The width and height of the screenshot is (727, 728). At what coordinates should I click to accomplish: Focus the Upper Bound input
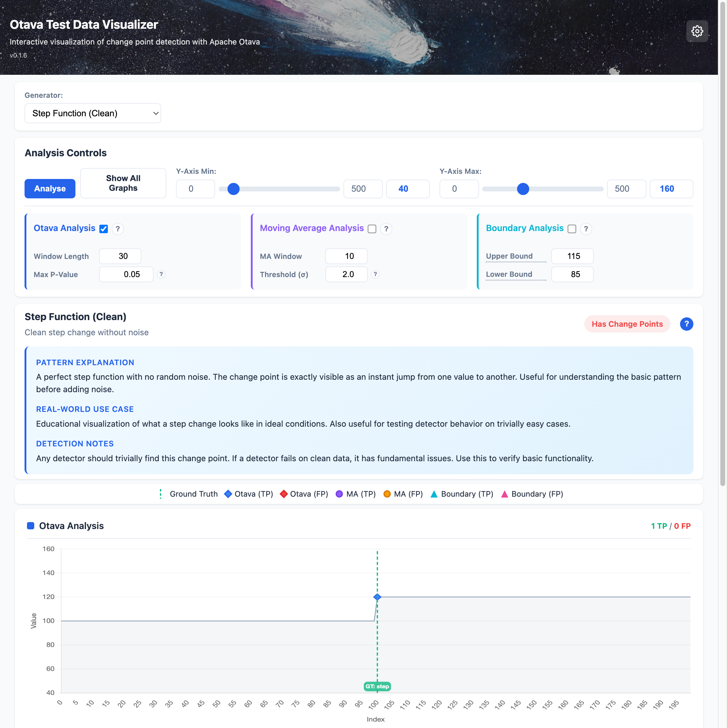click(x=572, y=256)
